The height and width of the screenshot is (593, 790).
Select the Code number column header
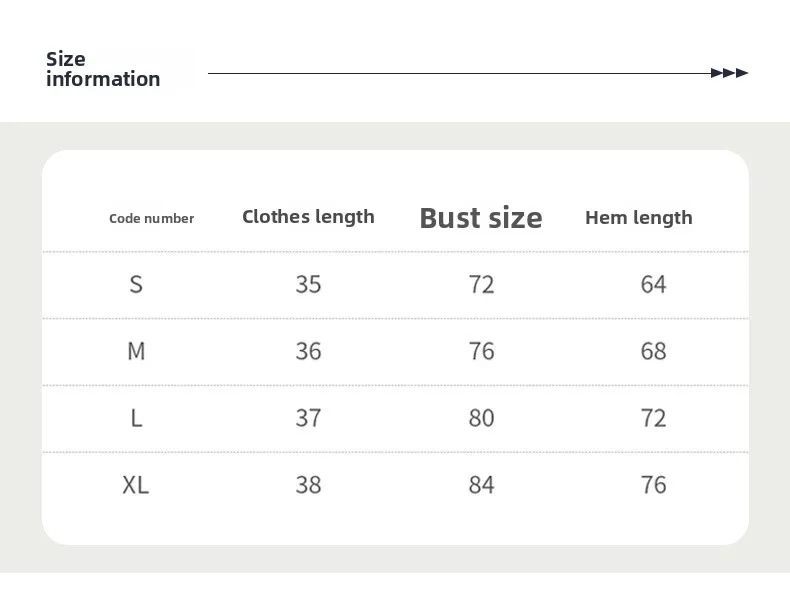point(151,218)
